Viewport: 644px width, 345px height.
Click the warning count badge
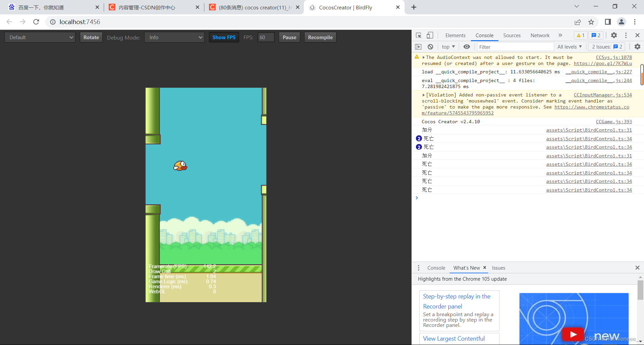(581, 35)
